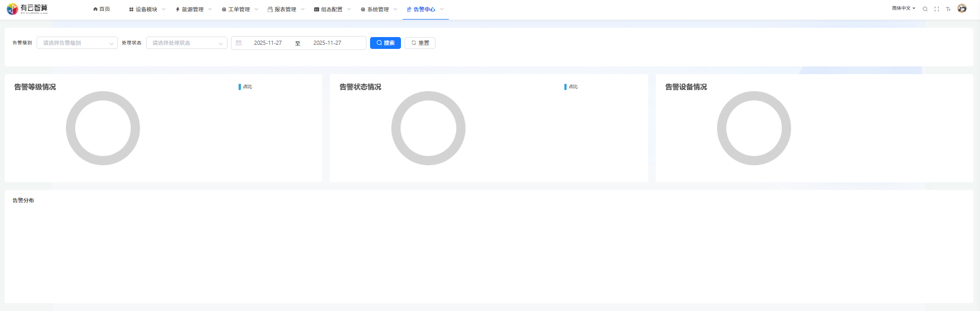Open the 告警级别 dropdown
The width and height of the screenshot is (980, 311).
click(77, 43)
